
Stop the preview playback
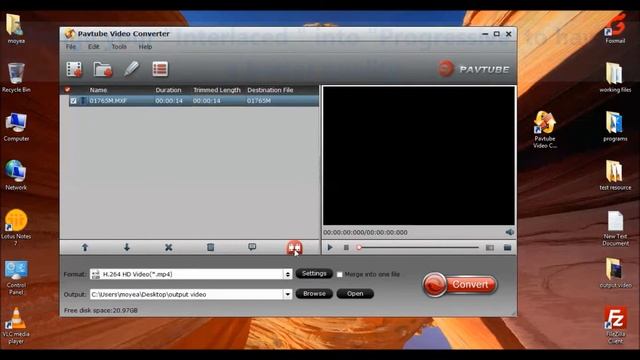click(346, 247)
